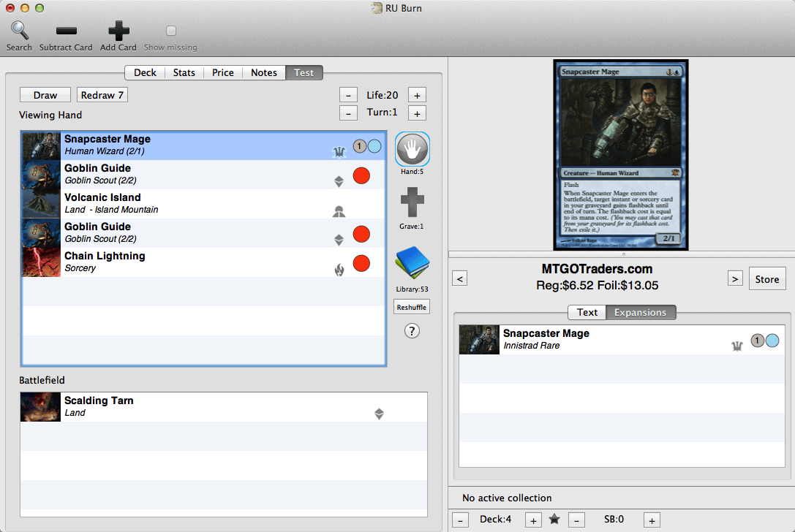The image size is (795, 532).
Task: Click Snapcaster Mage hand thumbnail
Action: [42, 145]
